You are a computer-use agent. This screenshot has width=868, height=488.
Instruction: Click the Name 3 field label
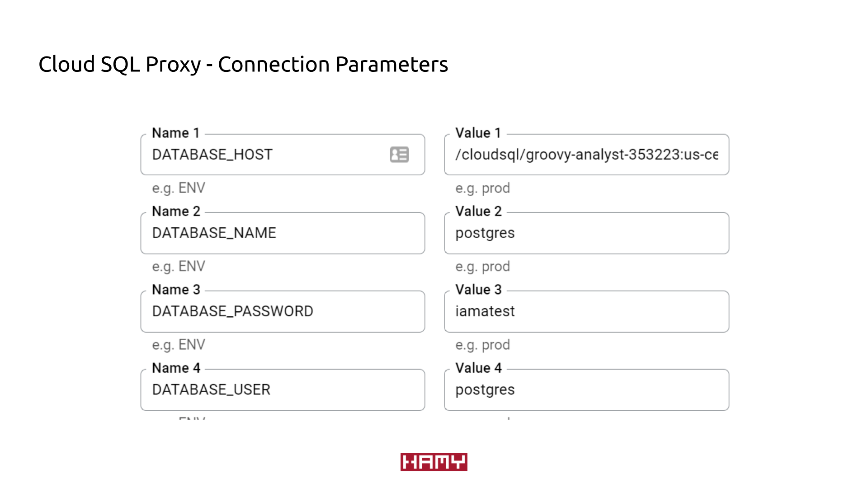[x=176, y=290]
